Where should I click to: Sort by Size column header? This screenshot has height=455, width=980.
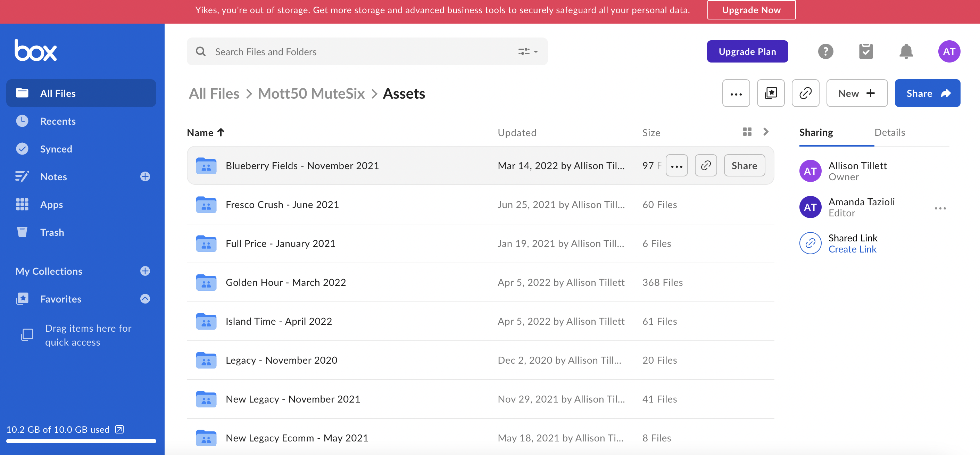point(651,132)
